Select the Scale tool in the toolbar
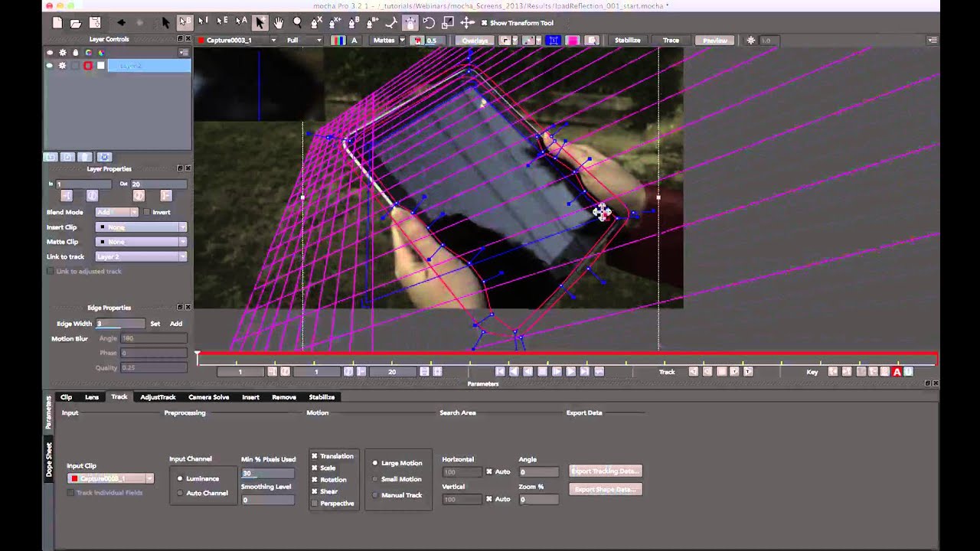The width and height of the screenshot is (980, 551). click(x=448, y=23)
